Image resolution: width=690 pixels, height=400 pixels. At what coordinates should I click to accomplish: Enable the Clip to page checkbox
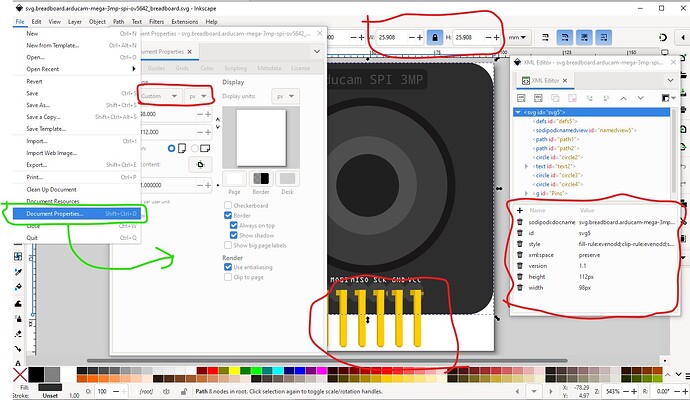click(x=228, y=276)
